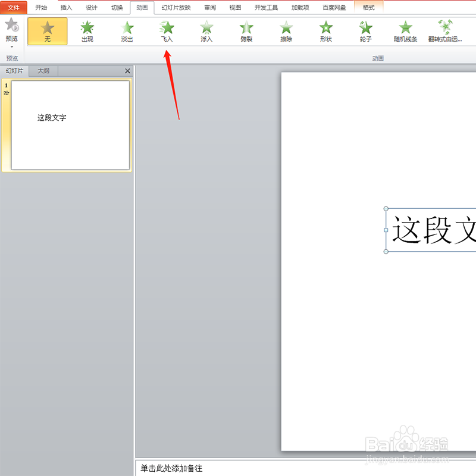Select the 幻灯片 pane tab
This screenshot has width=476, height=476.
click(14, 71)
